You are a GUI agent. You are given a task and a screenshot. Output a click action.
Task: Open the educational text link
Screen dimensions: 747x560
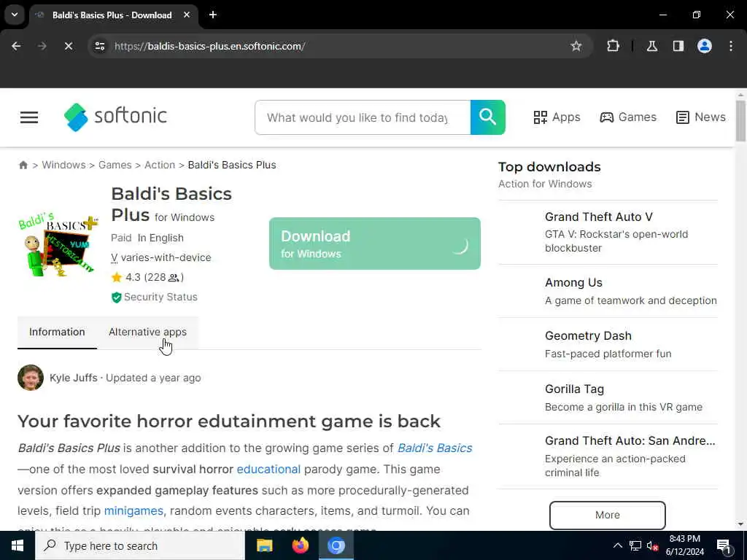268,469
